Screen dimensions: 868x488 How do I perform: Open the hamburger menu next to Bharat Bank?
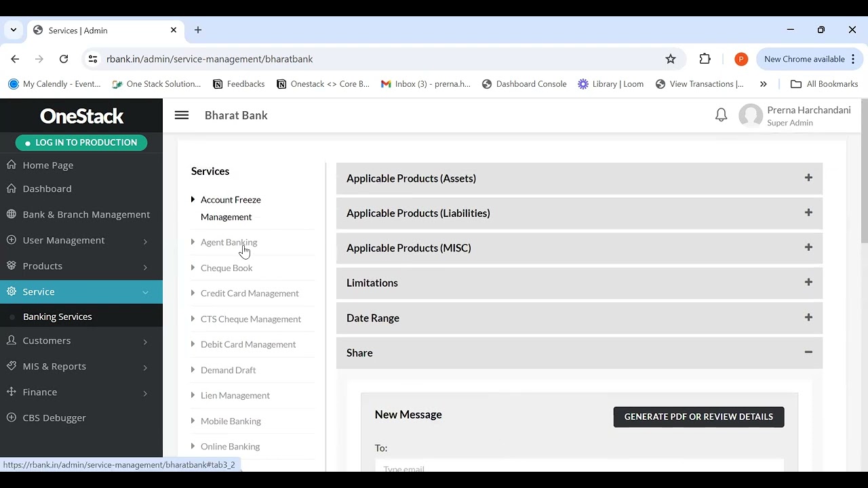[x=181, y=115]
